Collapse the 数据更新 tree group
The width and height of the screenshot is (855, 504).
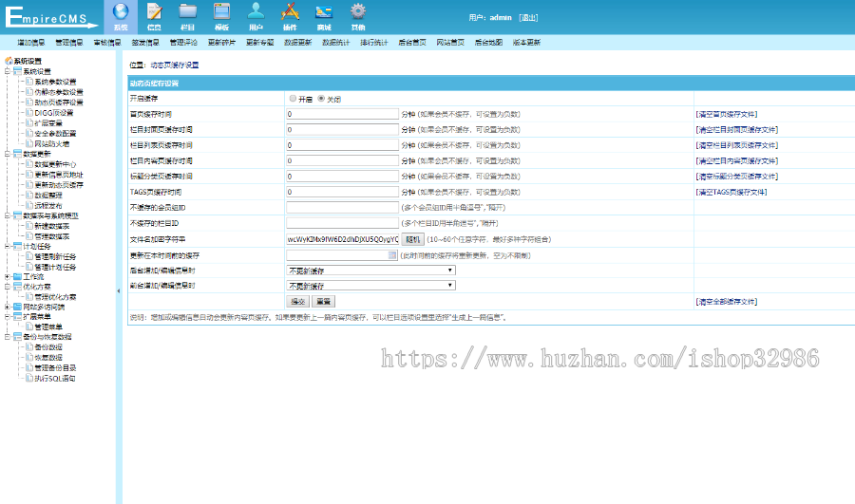point(7,154)
